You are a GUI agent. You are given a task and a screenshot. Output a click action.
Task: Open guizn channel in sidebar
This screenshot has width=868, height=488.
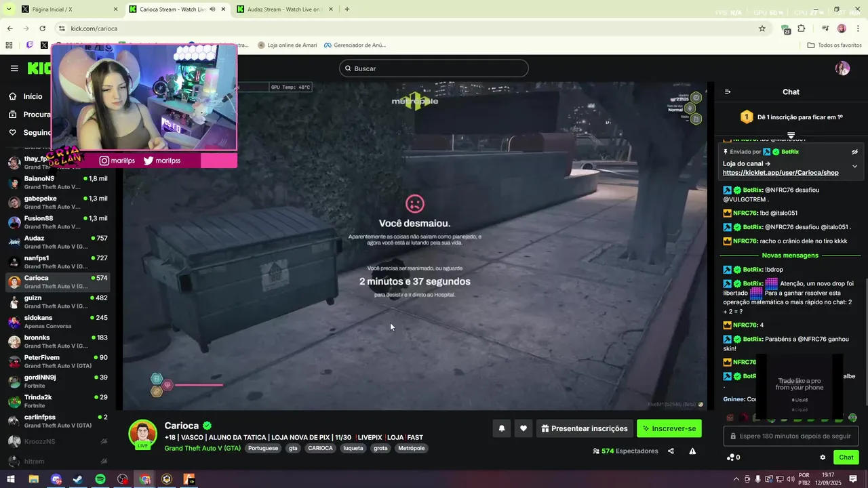(58, 302)
